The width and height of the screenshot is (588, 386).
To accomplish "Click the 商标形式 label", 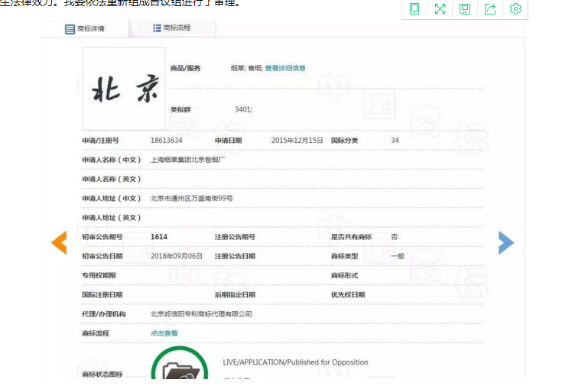I will (x=344, y=275).
